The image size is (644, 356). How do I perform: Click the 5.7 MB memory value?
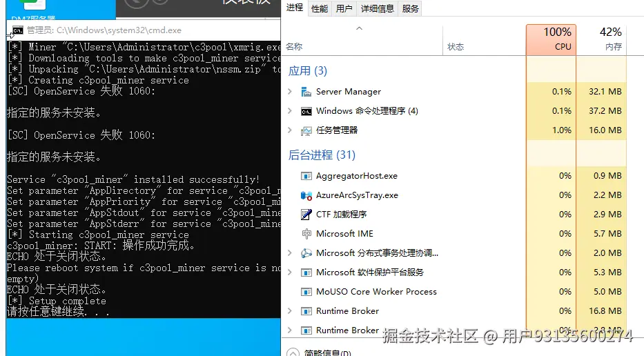coord(607,234)
